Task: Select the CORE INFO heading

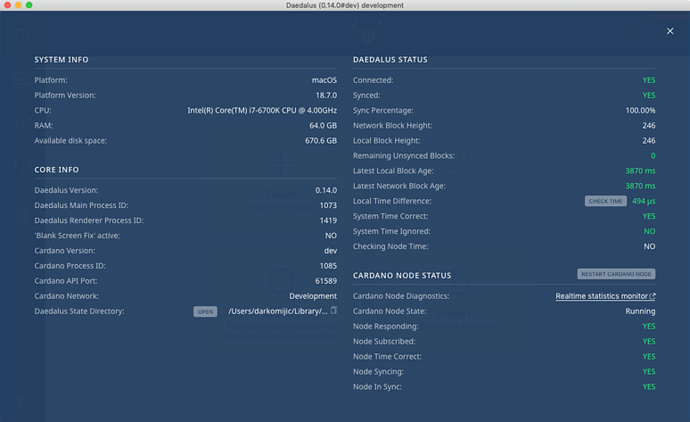Action: coord(56,170)
